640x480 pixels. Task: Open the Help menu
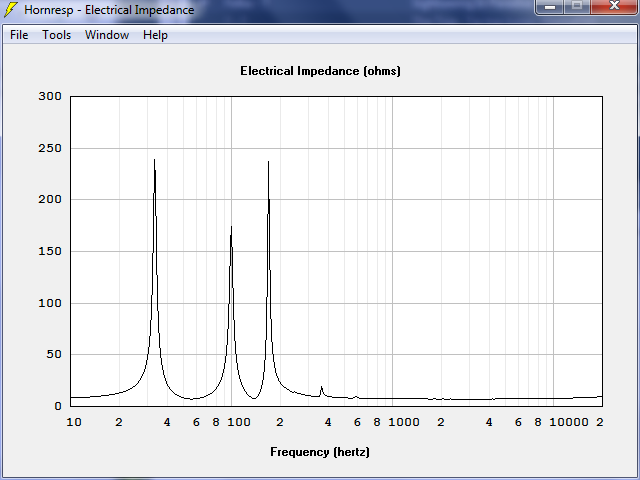[x=155, y=35]
